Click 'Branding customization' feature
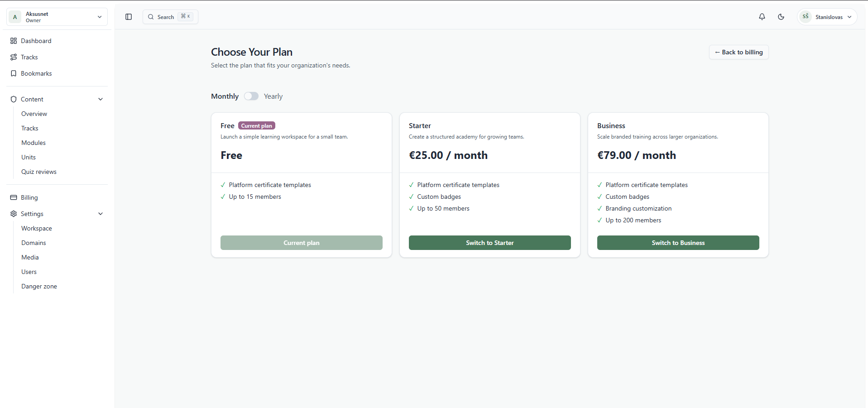 coord(638,208)
